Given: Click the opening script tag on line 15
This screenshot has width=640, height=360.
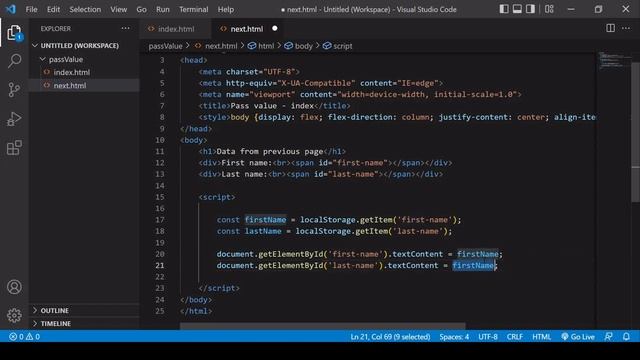Looking at the screenshot, I should coord(217,197).
